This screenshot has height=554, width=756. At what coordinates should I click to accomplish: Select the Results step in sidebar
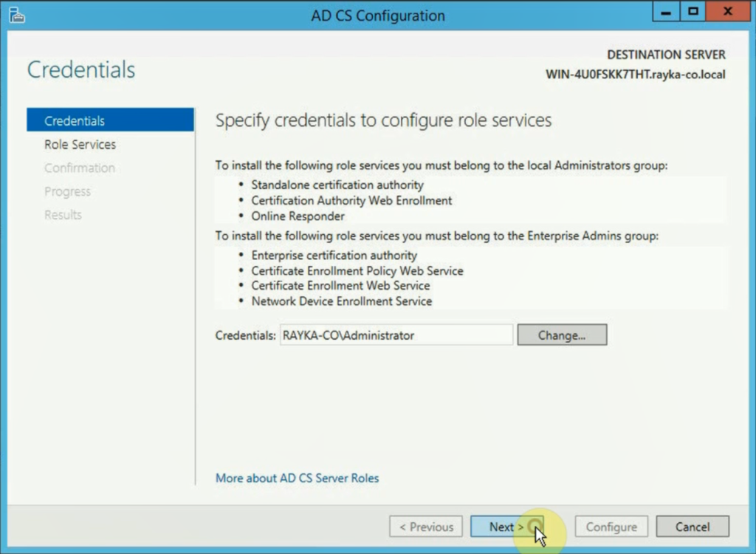click(x=63, y=215)
